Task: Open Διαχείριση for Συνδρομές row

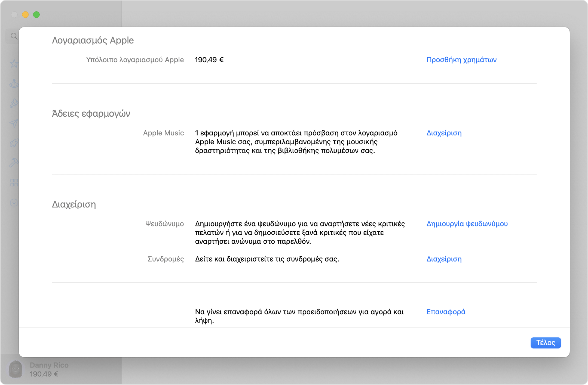Action: click(444, 259)
